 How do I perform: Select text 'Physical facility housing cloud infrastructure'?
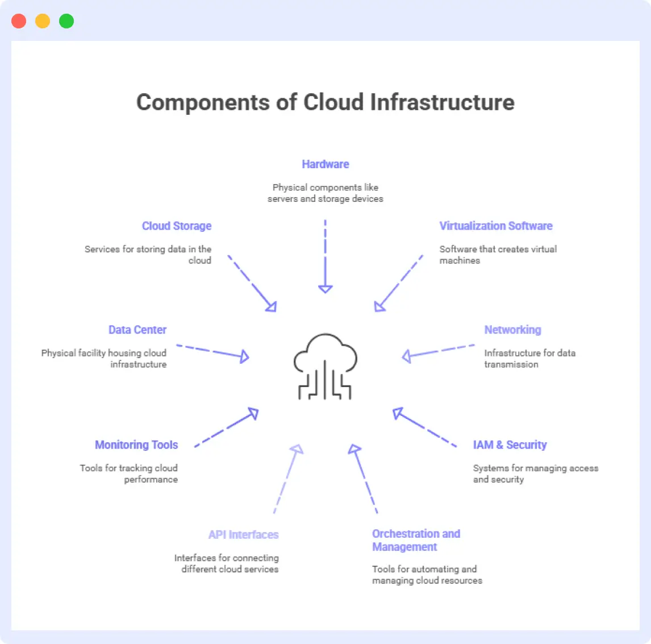point(104,359)
